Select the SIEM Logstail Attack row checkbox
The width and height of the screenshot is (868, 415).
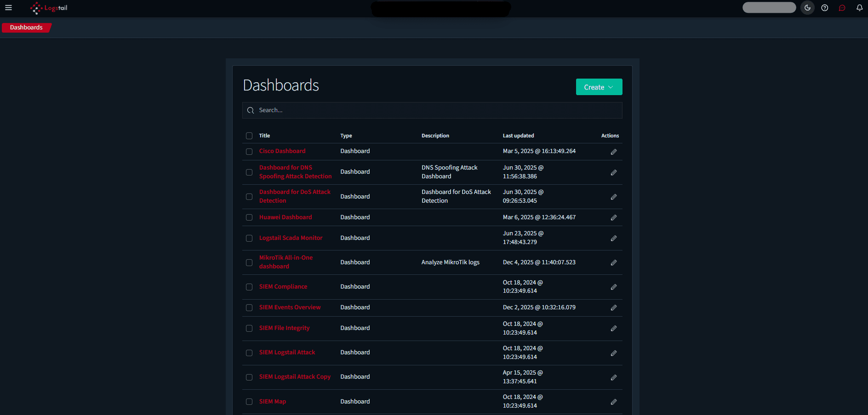249,352
